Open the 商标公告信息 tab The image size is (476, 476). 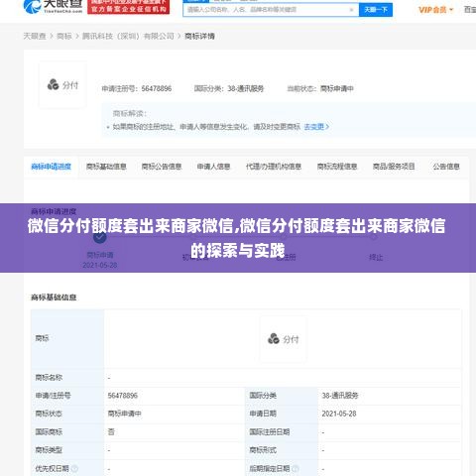[162, 167]
